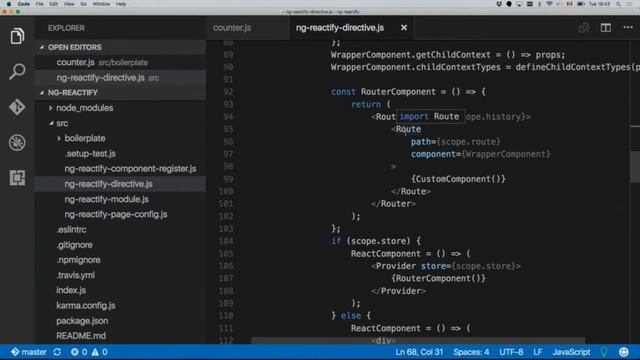Open errors count in status bar
The image size is (640, 360).
79,352
